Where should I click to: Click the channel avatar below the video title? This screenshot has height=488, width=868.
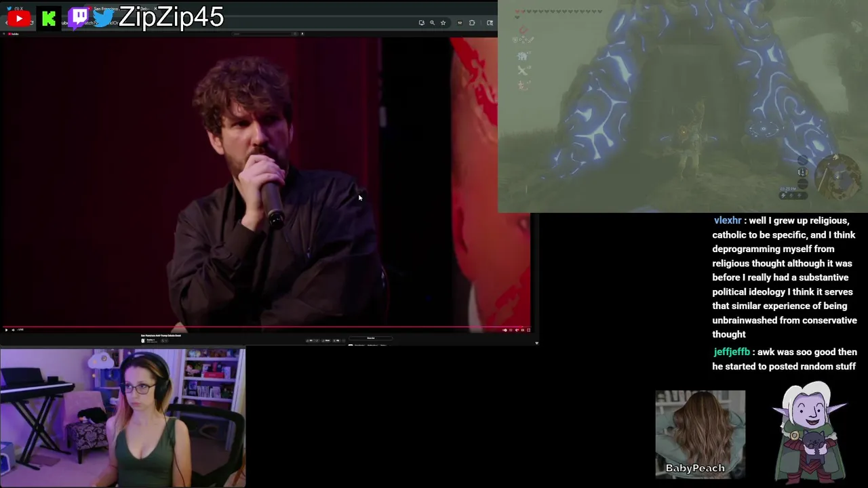(x=143, y=341)
